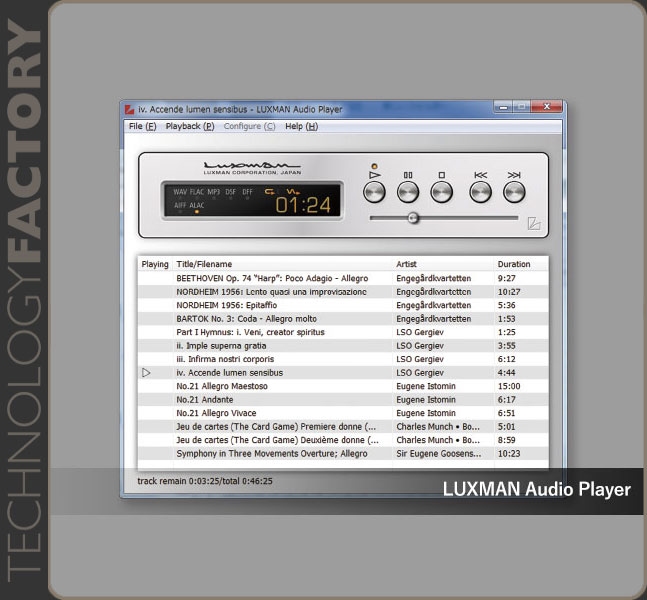Click the Playing column header
The width and height of the screenshot is (647, 600).
(155, 264)
